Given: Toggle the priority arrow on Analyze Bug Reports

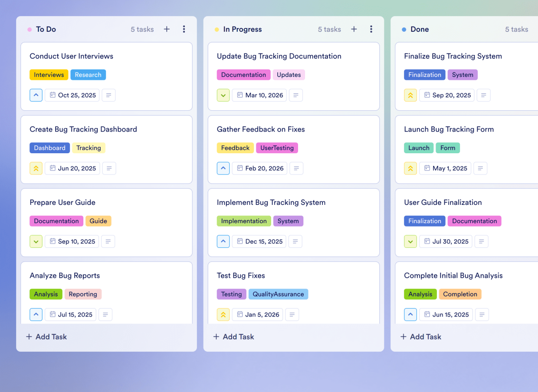Looking at the screenshot, I should pyautogui.click(x=36, y=314).
